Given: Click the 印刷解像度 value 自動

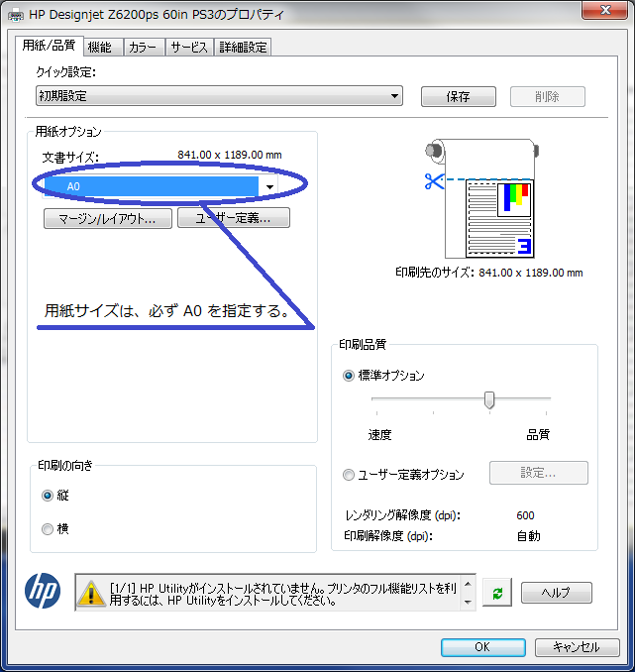Looking at the screenshot, I should pyautogui.click(x=528, y=536).
